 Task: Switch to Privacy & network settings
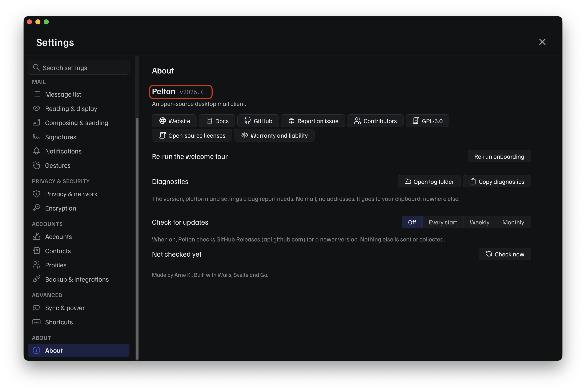tap(79, 194)
